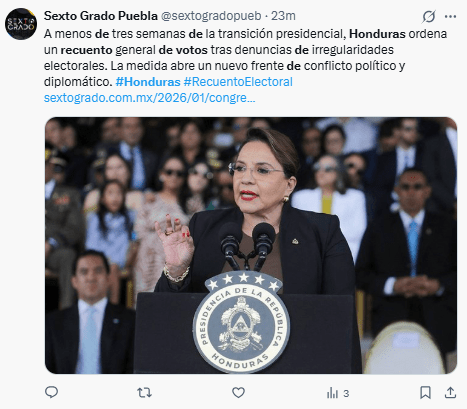This screenshot has width=467, height=409.
Task: Open the Sexto Grado profile avatar
Action: (x=21, y=24)
